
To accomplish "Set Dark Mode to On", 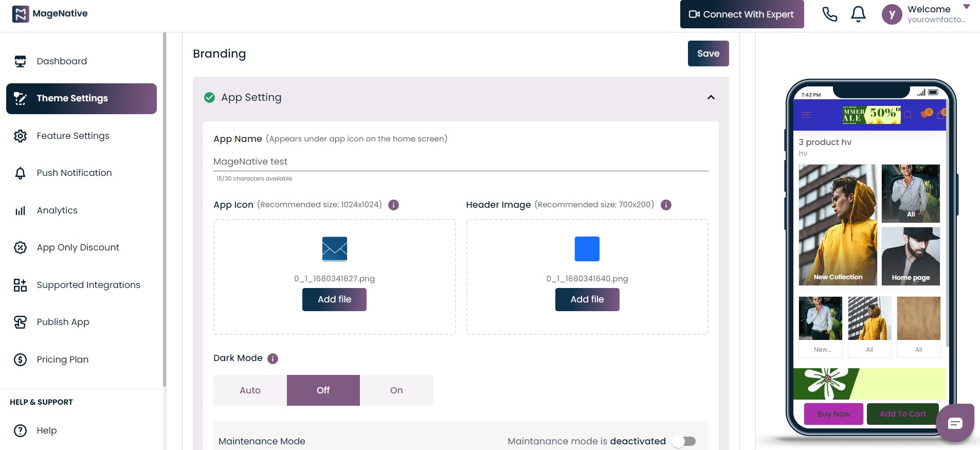I will point(396,390).
